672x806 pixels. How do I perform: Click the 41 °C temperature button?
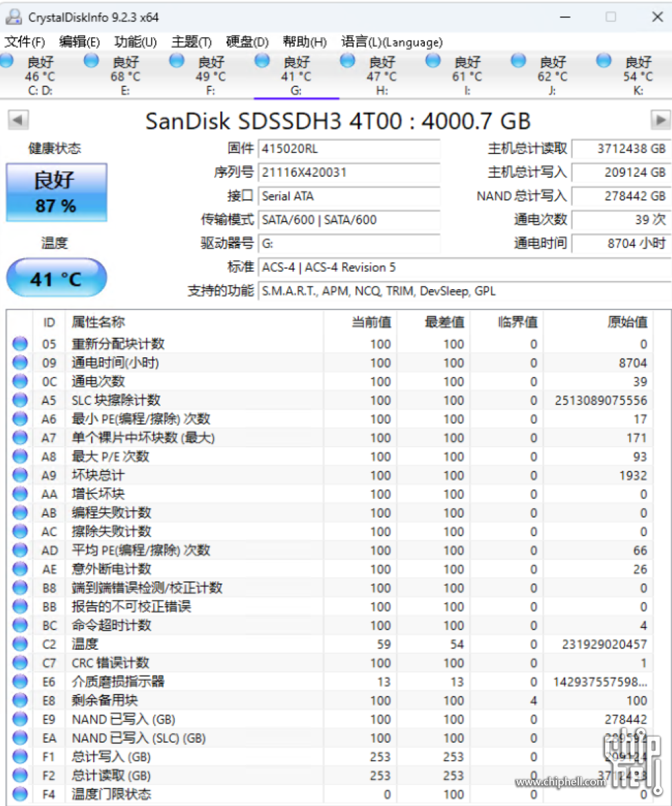coord(56,278)
